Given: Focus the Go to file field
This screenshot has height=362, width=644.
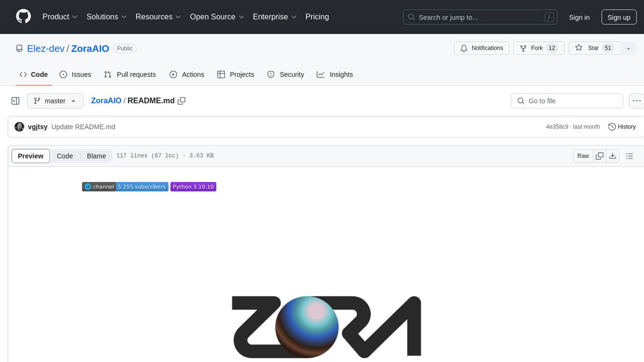Looking at the screenshot, I should [x=567, y=101].
